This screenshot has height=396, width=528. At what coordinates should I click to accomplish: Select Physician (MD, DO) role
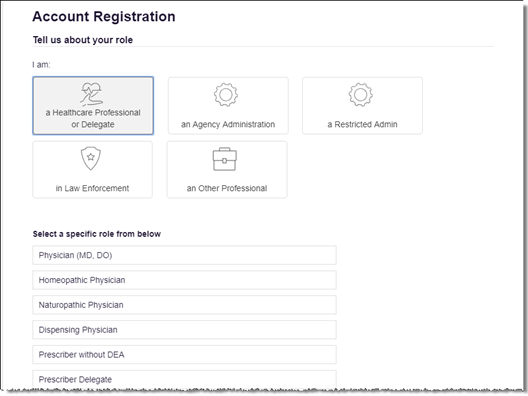185,255
